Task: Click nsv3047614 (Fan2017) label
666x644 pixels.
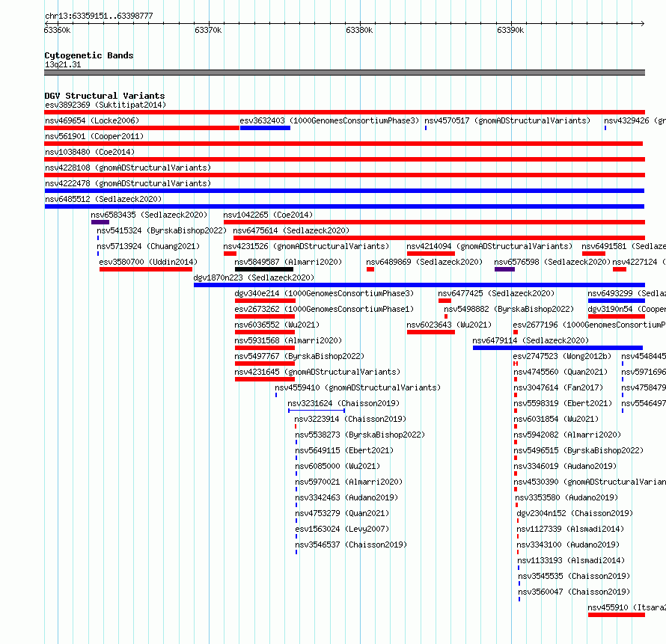Action: [x=558, y=387]
